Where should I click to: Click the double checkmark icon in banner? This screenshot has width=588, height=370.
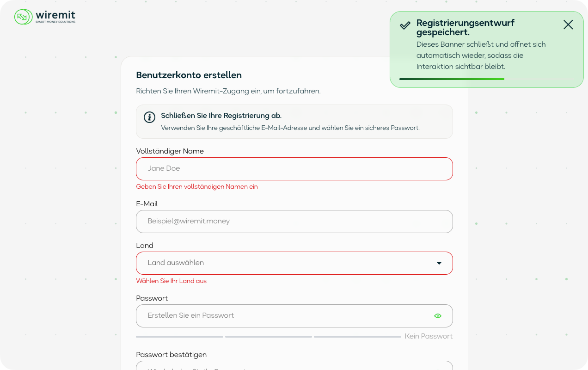pyautogui.click(x=405, y=25)
